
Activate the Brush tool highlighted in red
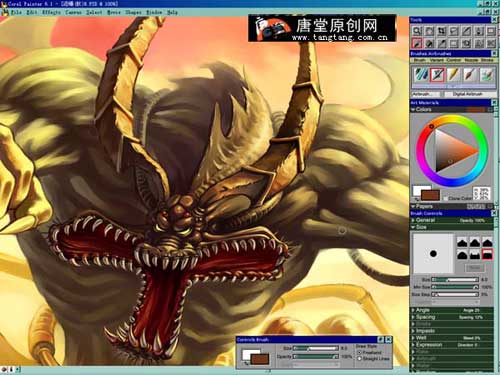click(417, 43)
